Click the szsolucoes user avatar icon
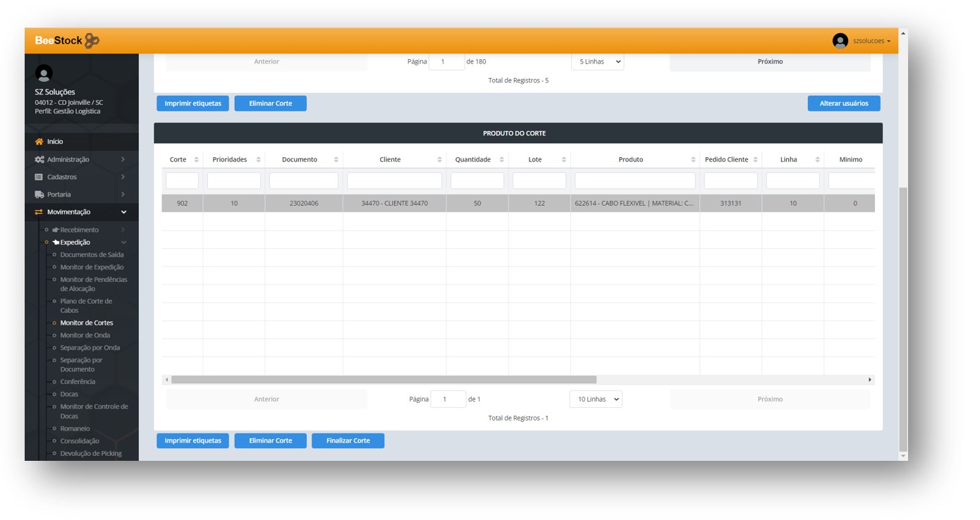Viewport: 980px width, 520px height. (840, 41)
